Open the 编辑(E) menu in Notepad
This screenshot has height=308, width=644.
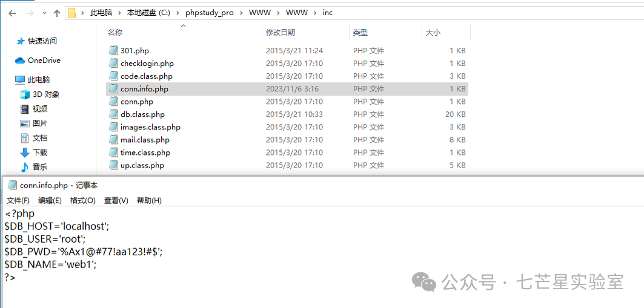click(x=50, y=200)
